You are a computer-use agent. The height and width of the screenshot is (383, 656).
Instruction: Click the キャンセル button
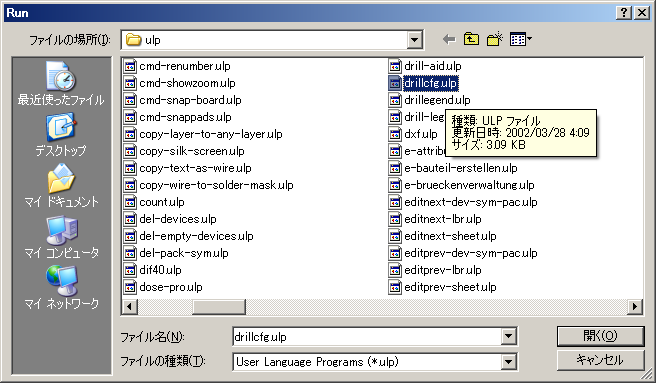click(600, 360)
